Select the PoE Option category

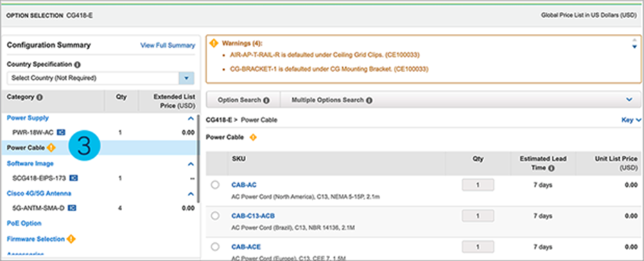pos(24,223)
